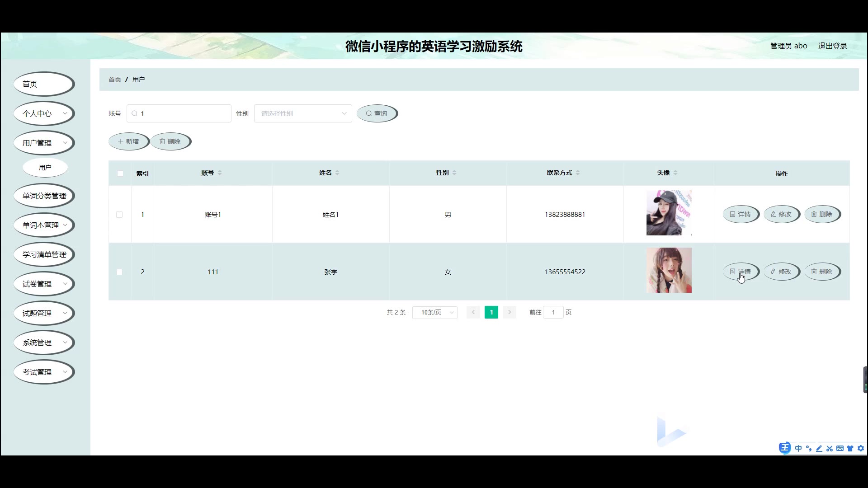Image resolution: width=868 pixels, height=488 pixels.
Task: Select the 用户 submenu item in sidebar
Action: click(x=45, y=168)
